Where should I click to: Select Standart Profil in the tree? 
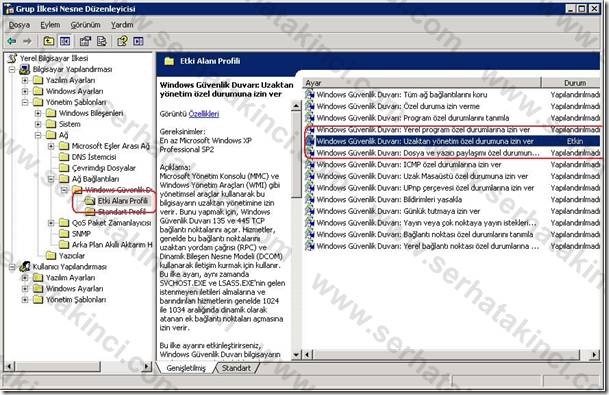coord(122,212)
